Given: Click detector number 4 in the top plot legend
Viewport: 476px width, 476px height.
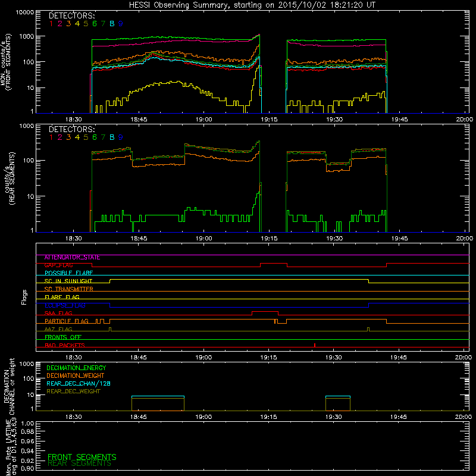Looking at the screenshot, I should click(x=77, y=24).
